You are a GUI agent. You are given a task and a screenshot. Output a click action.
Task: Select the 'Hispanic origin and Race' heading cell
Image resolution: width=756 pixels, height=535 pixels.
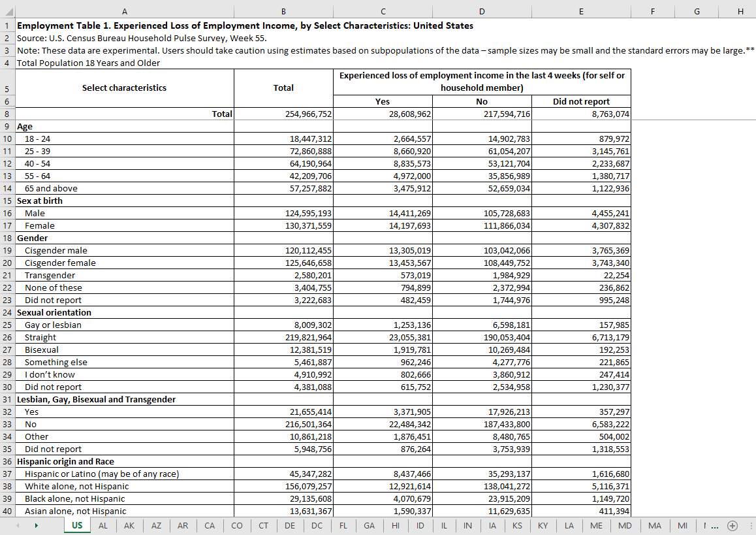click(124, 461)
